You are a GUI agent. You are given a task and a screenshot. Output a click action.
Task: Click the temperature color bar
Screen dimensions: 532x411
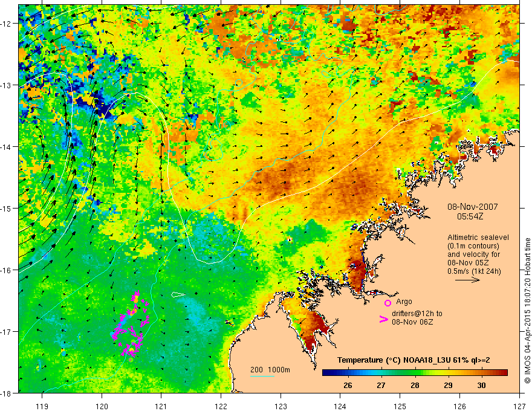pyautogui.click(x=415, y=373)
